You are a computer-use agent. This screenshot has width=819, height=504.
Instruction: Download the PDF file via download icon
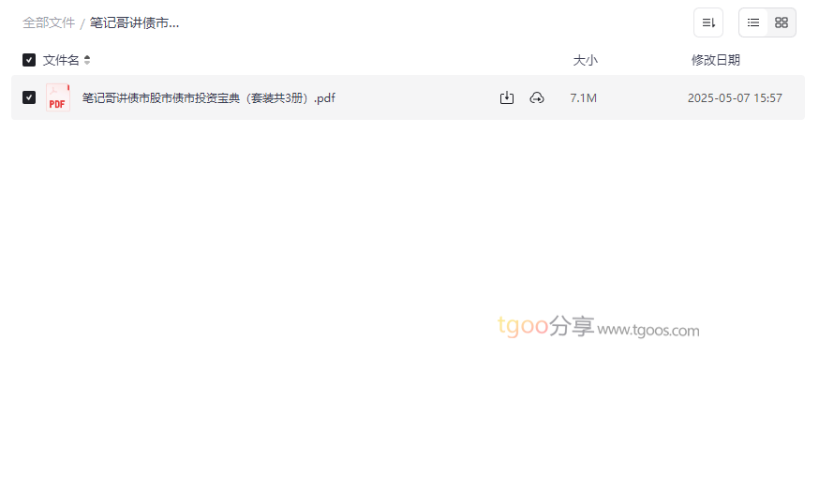point(507,97)
